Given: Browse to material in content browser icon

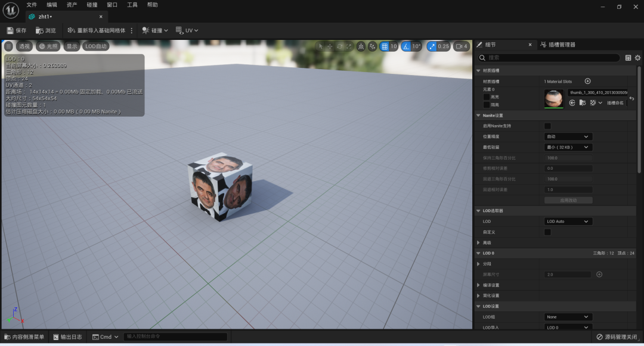Looking at the screenshot, I should 583,102.
